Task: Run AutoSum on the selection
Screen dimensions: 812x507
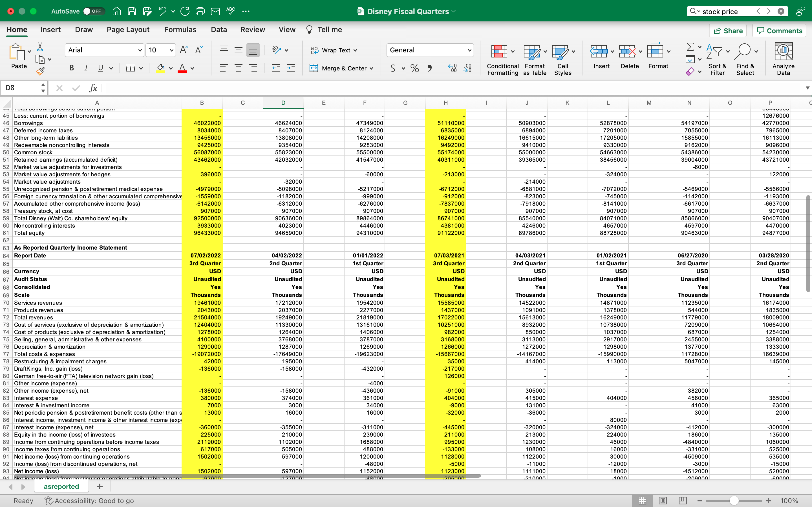Action: 690,47
